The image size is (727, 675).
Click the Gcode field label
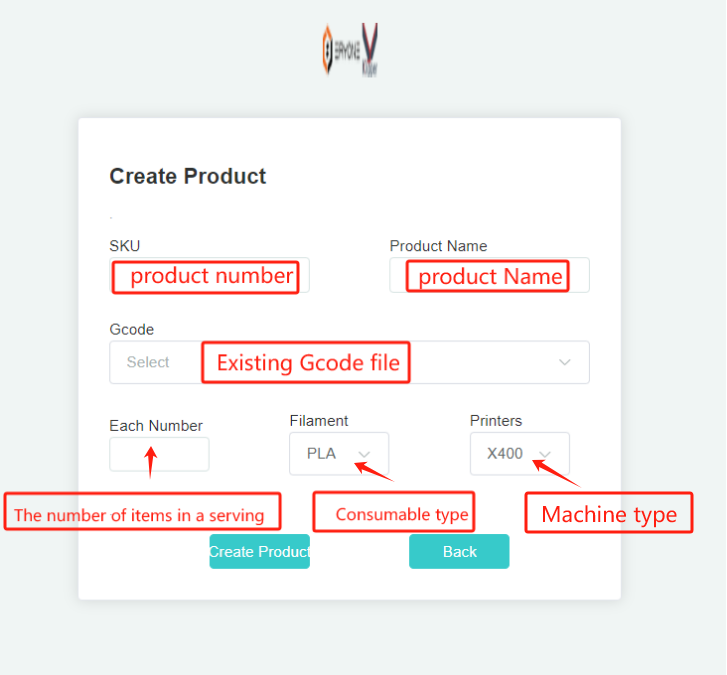[x=132, y=330]
